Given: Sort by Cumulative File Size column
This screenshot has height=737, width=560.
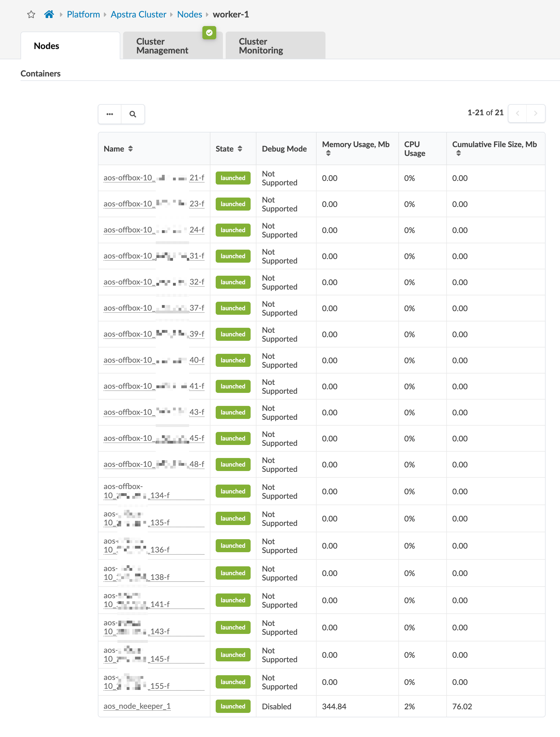Looking at the screenshot, I should coord(458,153).
